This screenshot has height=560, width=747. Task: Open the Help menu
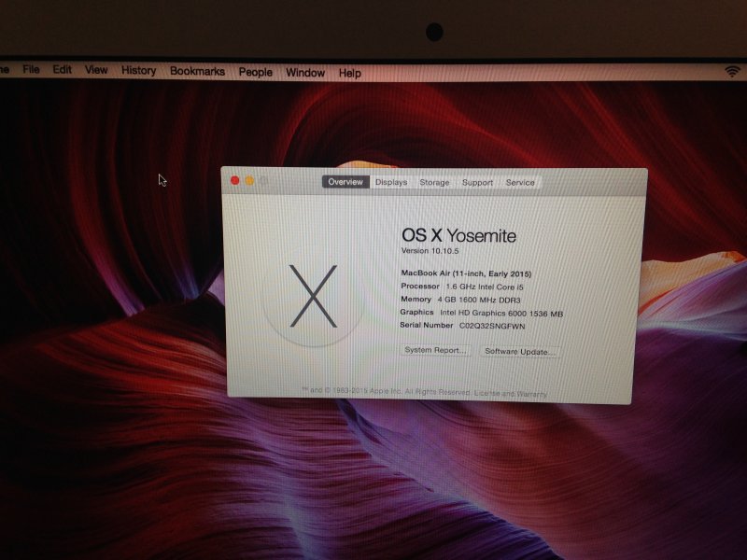pyautogui.click(x=350, y=73)
